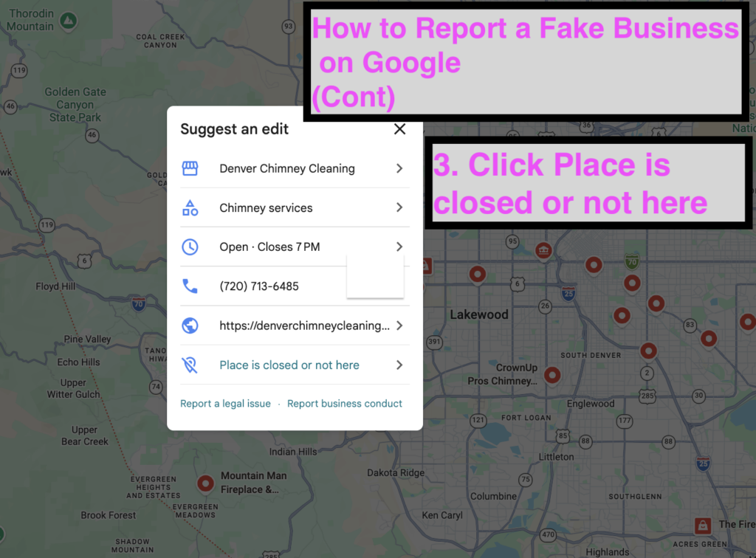Expand the website URL row chevron
Image resolution: width=756 pixels, height=558 pixels.
click(x=399, y=325)
